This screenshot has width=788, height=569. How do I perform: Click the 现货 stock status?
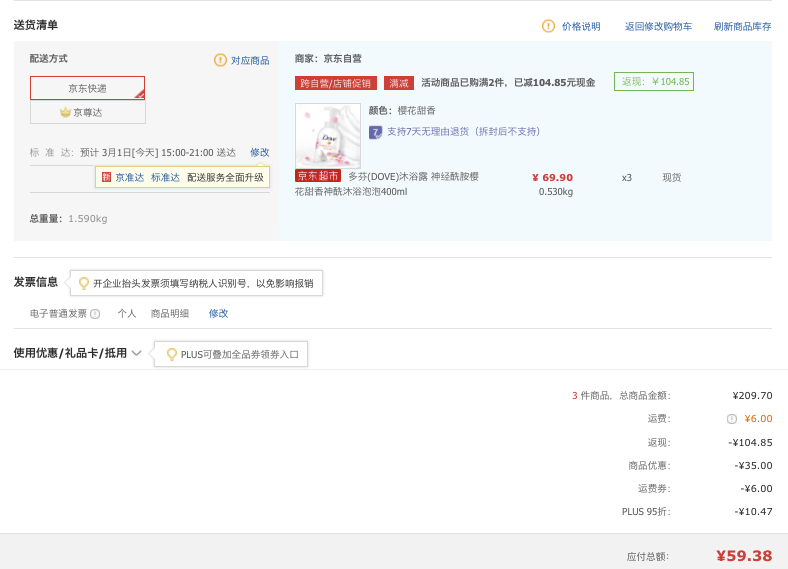point(672,177)
